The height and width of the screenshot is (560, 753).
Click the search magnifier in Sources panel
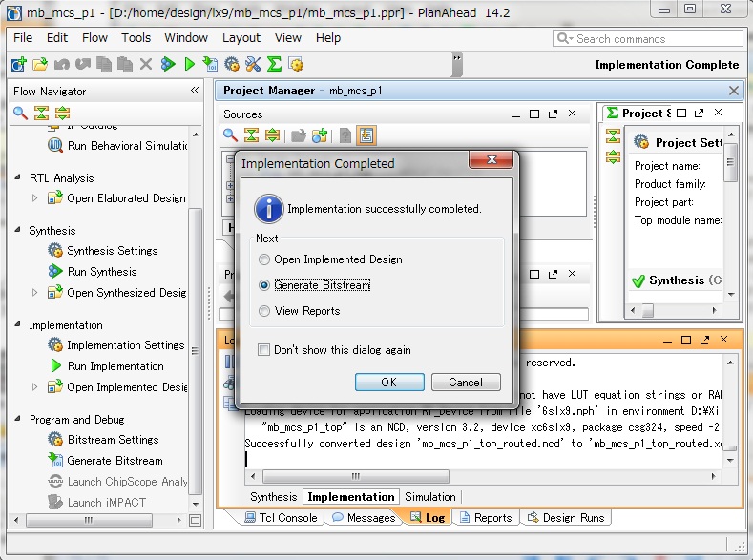[231, 135]
